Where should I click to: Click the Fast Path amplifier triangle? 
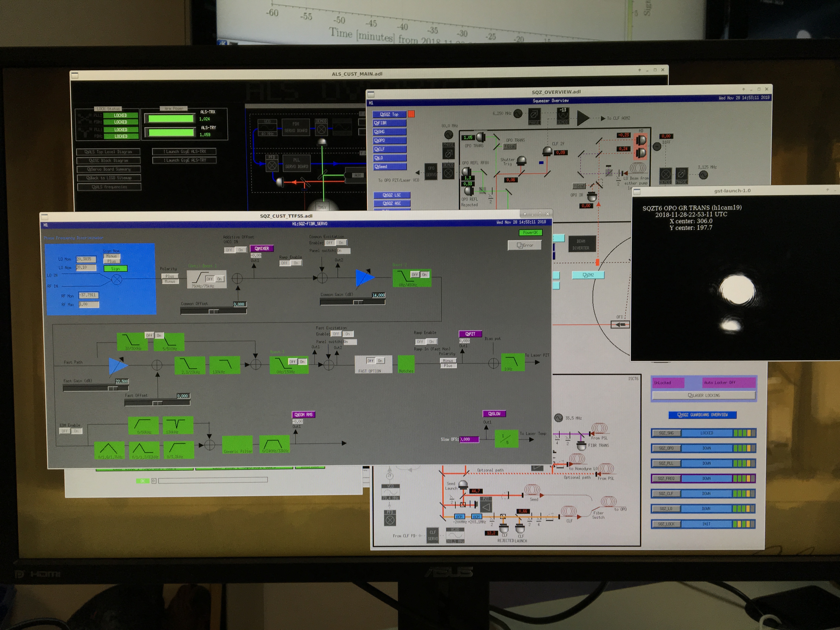click(x=118, y=366)
